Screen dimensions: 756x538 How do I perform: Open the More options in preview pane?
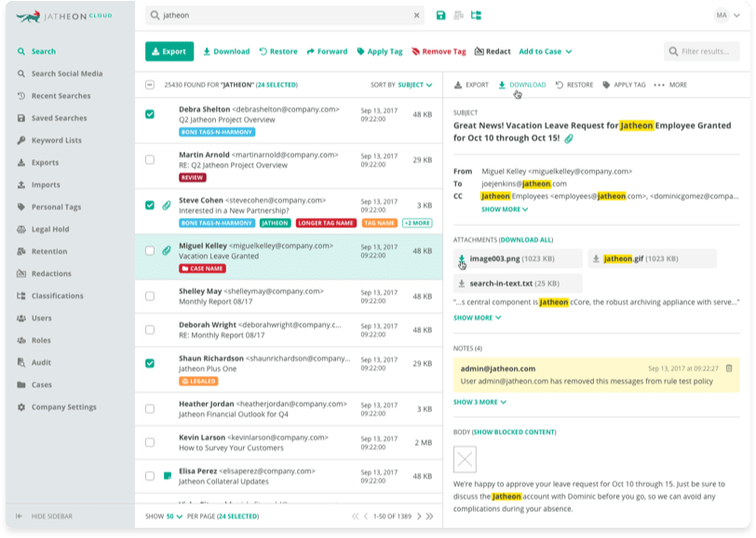[x=670, y=85]
